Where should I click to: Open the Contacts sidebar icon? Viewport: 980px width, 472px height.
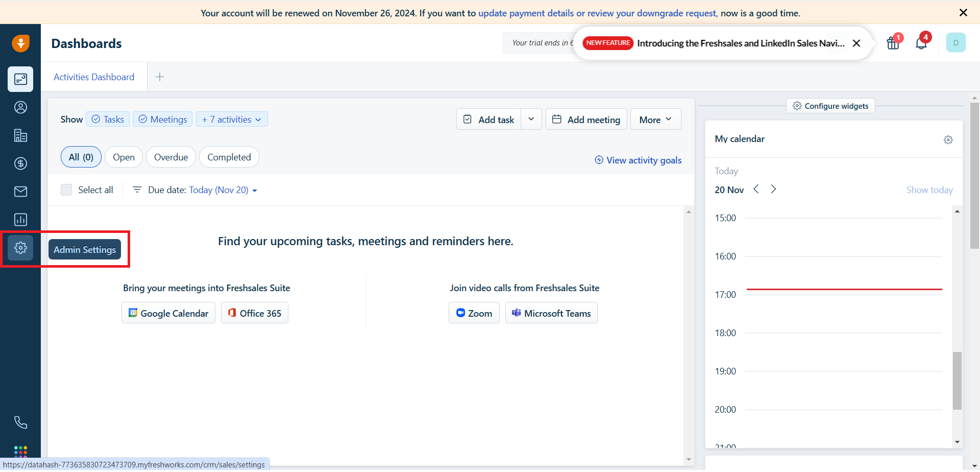20,107
